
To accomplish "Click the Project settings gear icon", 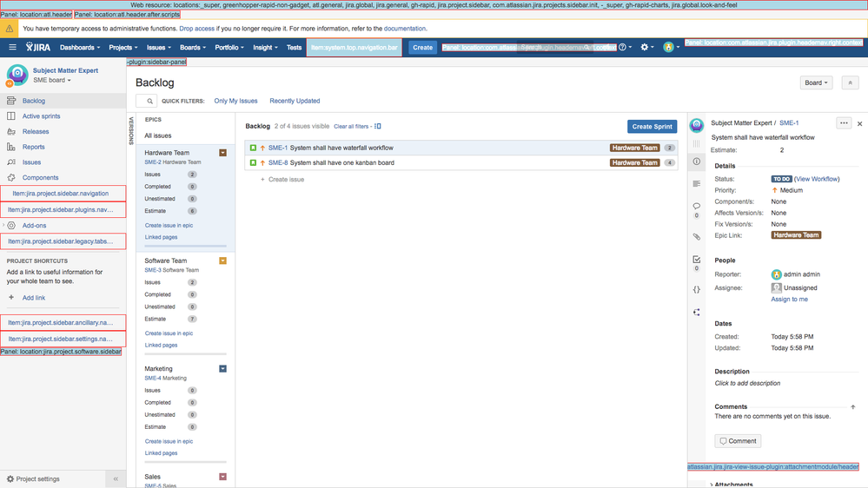I will pos(10,479).
